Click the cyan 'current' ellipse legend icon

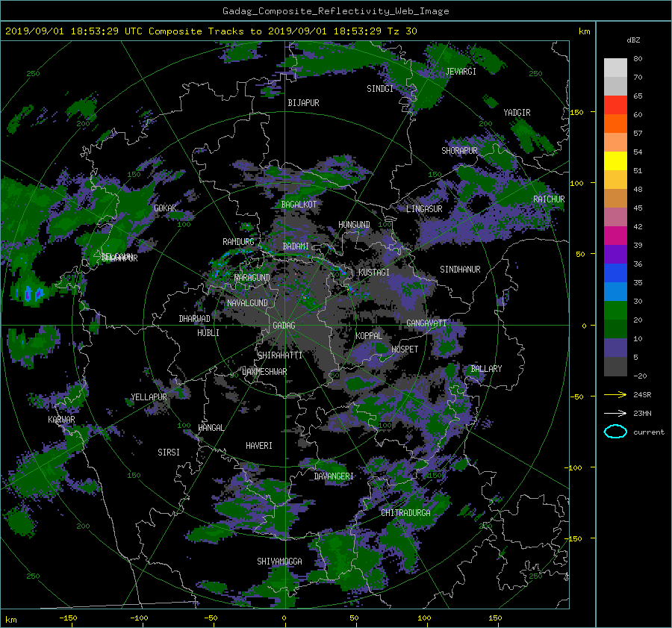[615, 432]
